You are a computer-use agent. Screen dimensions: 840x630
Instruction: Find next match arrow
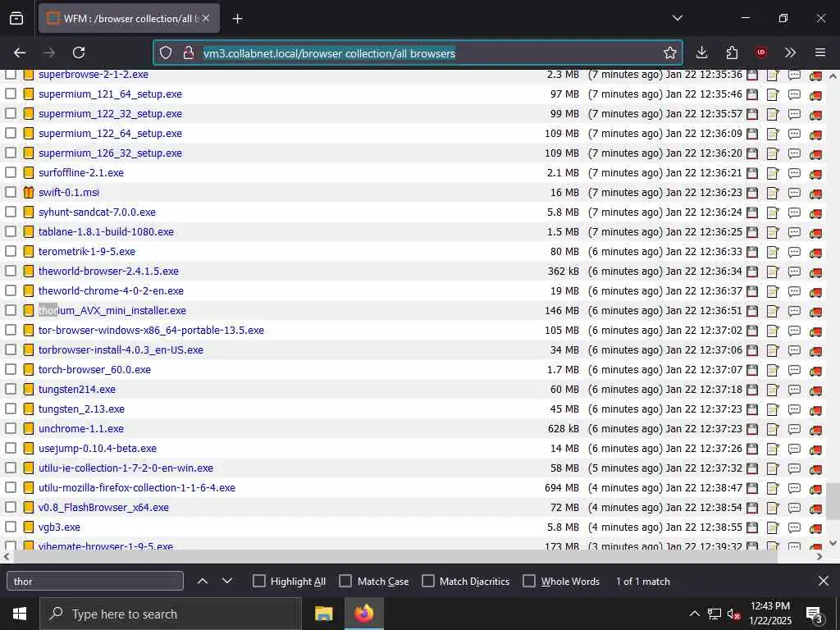(227, 582)
